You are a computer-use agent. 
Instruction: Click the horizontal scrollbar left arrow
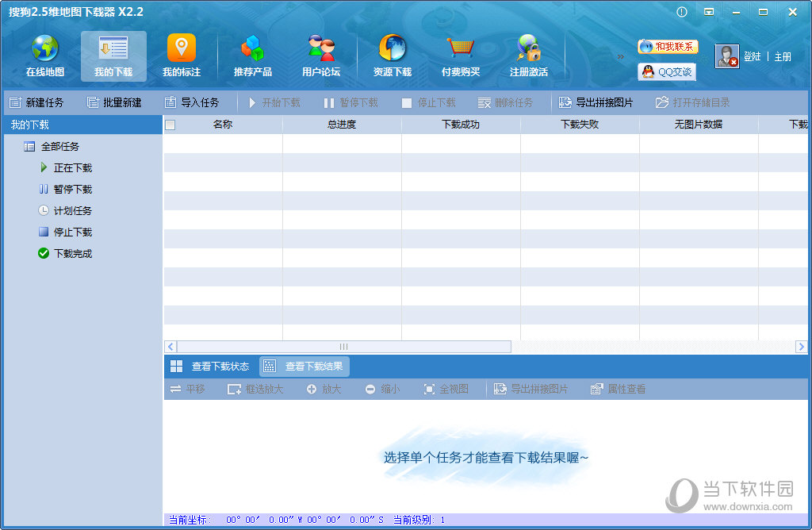[170, 347]
